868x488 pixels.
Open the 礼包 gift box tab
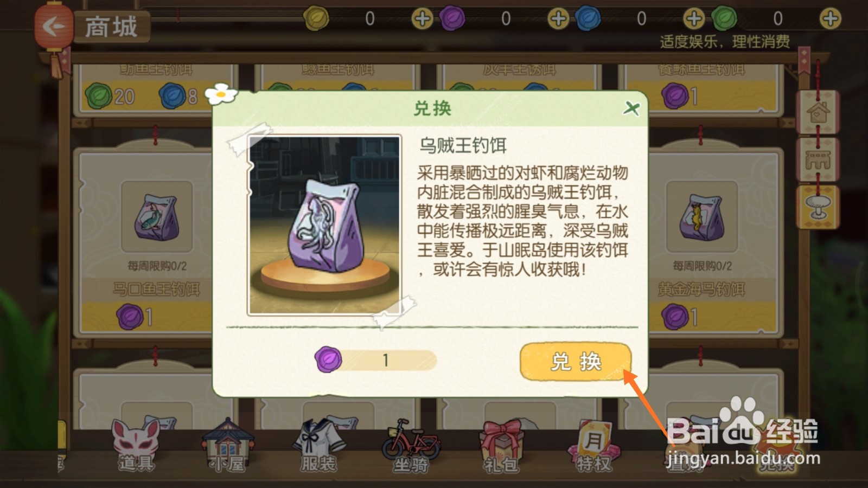pos(501,446)
